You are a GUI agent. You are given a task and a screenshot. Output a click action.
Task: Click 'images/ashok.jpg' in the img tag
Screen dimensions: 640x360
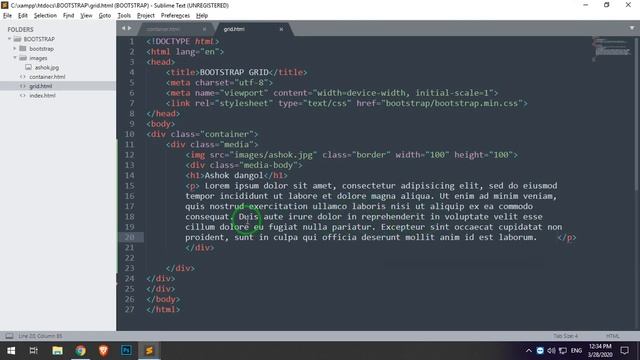tap(273, 155)
